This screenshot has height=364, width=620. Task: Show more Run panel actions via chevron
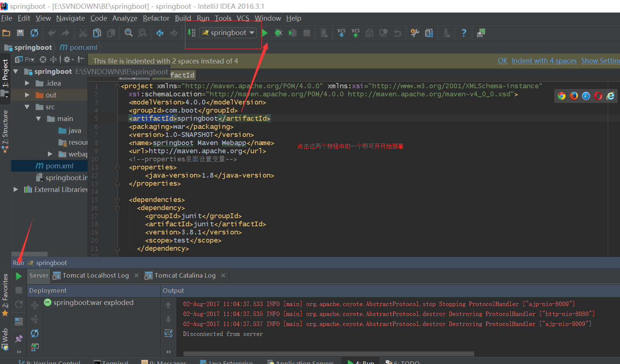coord(19,352)
